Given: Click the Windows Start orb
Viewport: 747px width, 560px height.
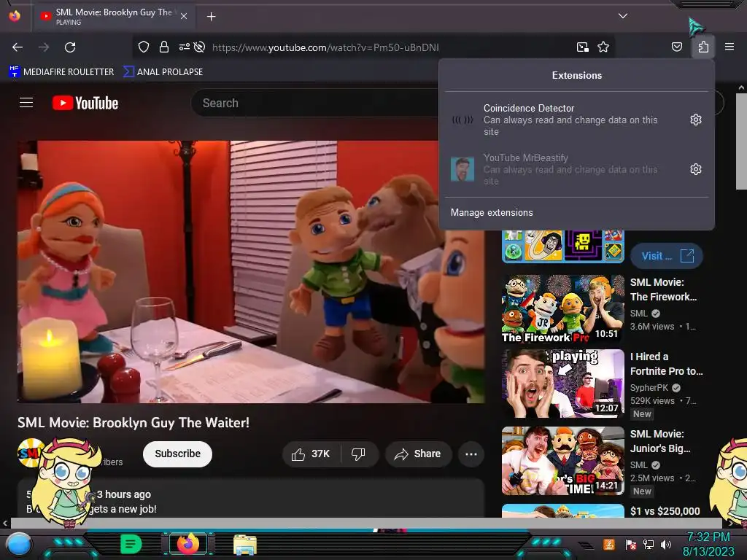Looking at the screenshot, I should coord(20,545).
